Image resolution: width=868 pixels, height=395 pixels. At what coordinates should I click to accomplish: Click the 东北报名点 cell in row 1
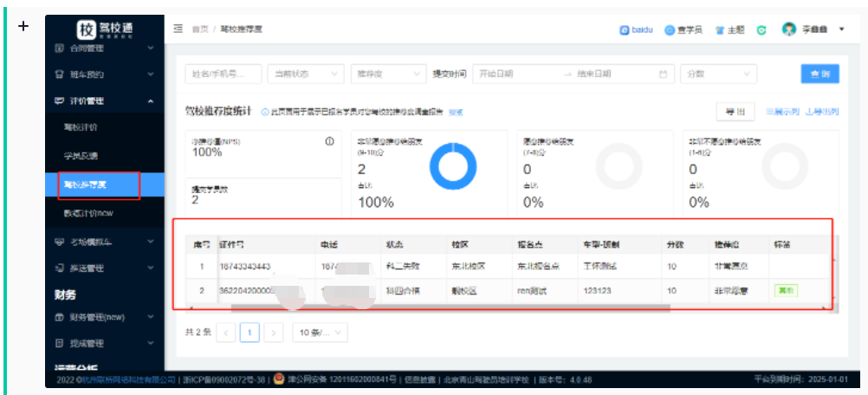point(539,266)
